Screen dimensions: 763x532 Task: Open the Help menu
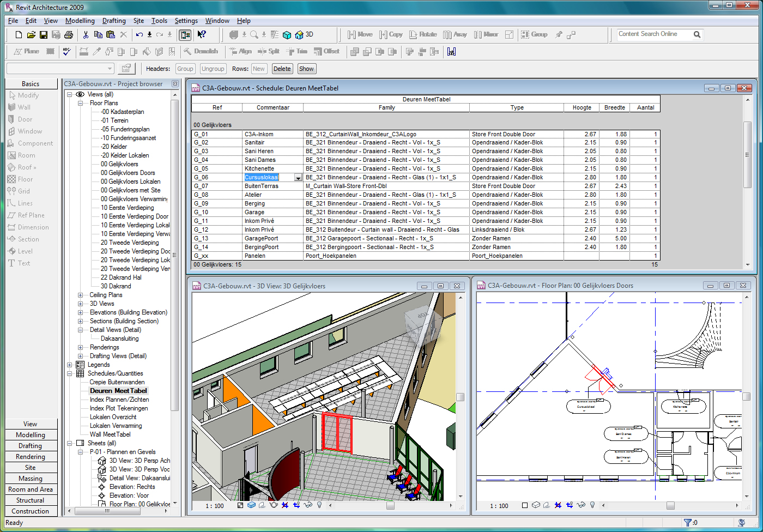pos(244,21)
